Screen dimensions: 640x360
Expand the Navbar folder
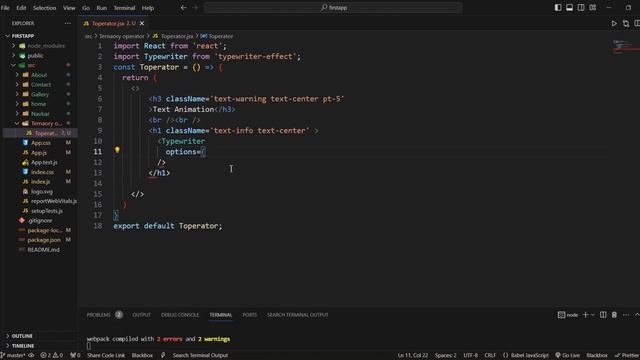click(17, 113)
